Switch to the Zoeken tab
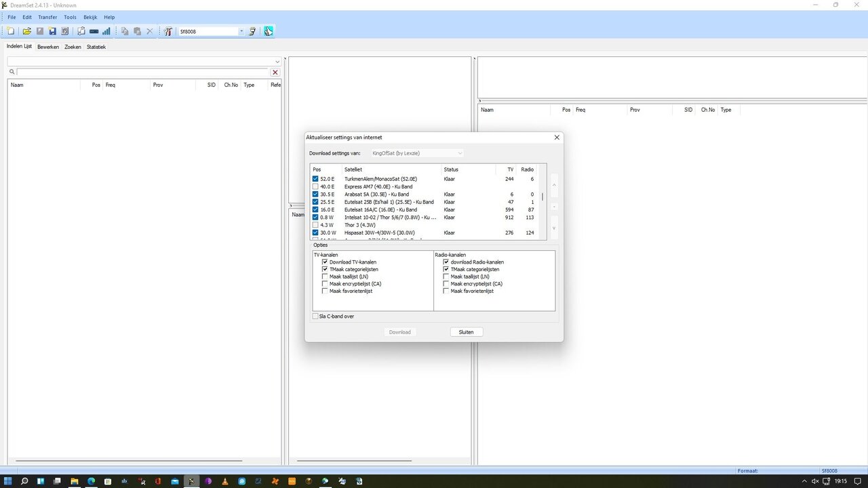868x488 pixels. click(x=73, y=47)
